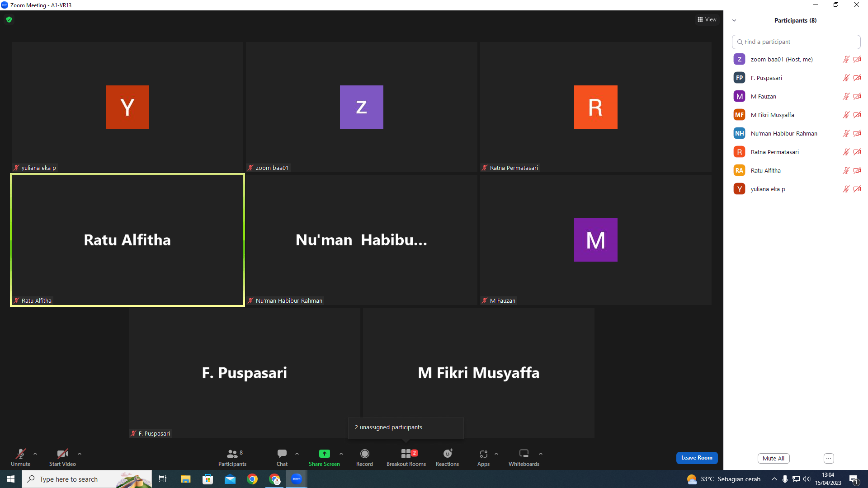Select zoom baa01 (Host, me) in participant list

click(x=796, y=59)
